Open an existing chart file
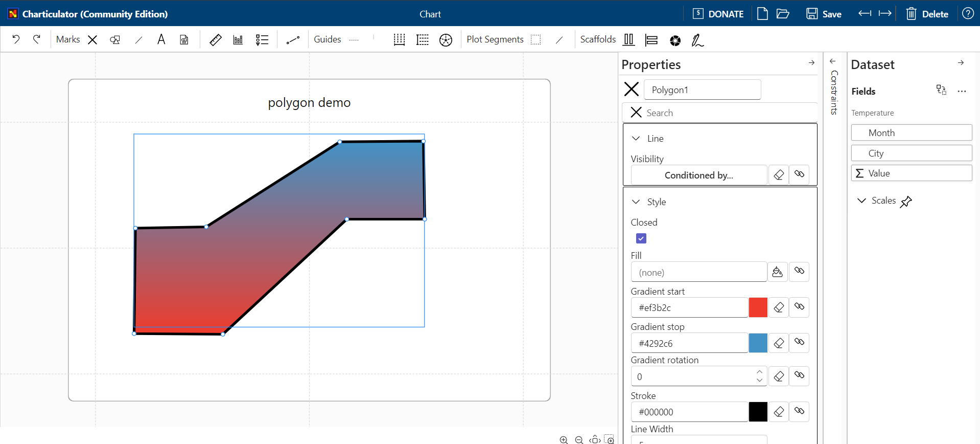The width and height of the screenshot is (980, 444). (783, 14)
